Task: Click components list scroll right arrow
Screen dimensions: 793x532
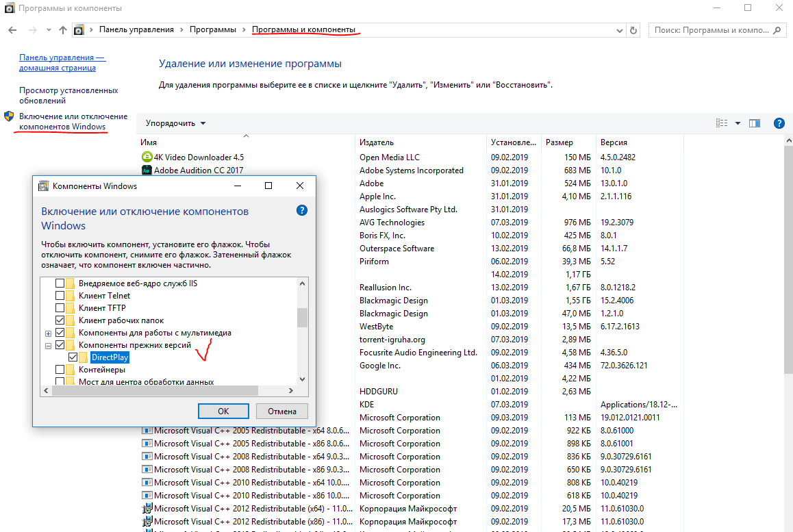Action: pyautogui.click(x=291, y=390)
